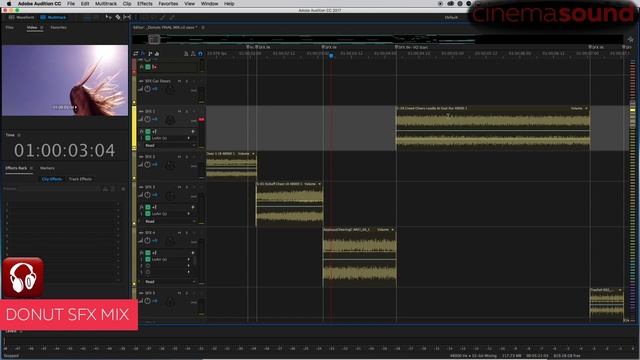Click the pin icon at overview right edge
Image resolution: width=640 pixels, height=360 pixels.
[x=630, y=39]
